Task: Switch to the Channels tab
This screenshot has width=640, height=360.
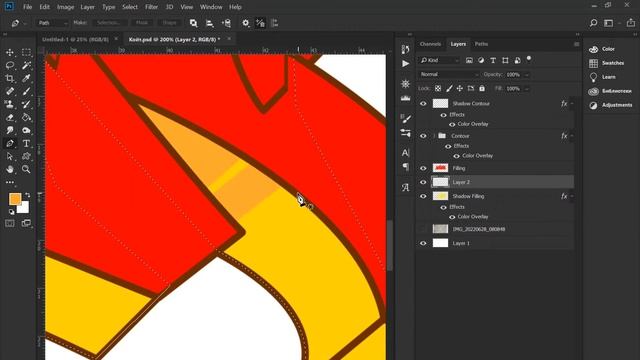Action: pyautogui.click(x=430, y=44)
